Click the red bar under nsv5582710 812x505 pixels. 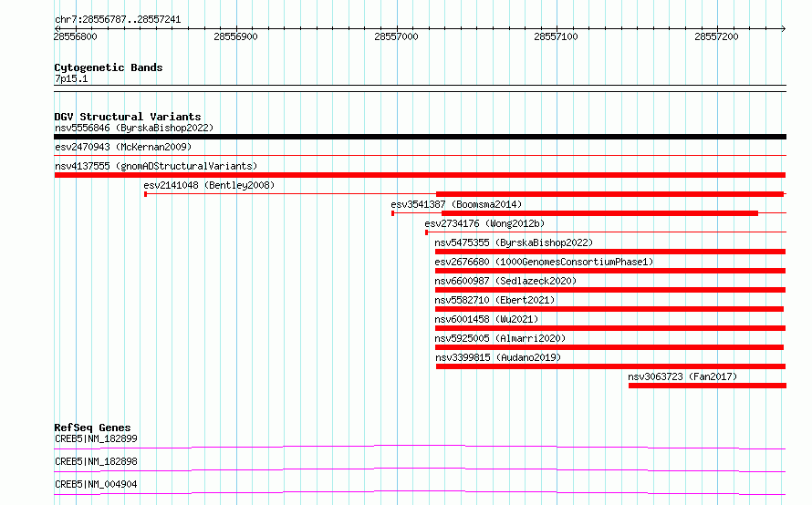point(609,309)
